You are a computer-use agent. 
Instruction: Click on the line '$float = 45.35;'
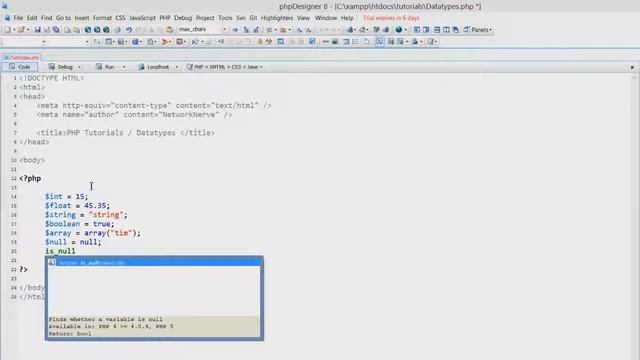(77, 206)
